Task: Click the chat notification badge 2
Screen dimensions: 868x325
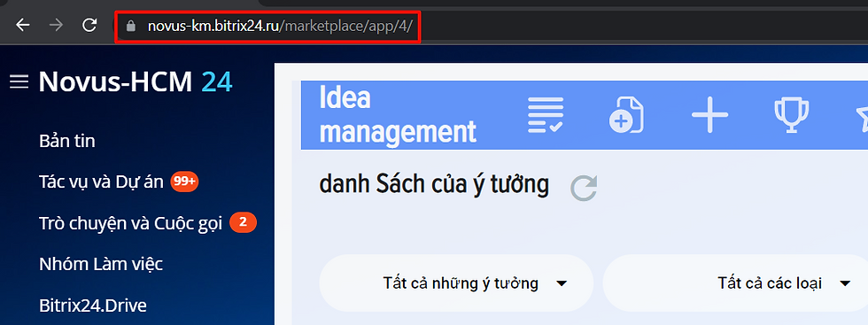Action: (243, 222)
